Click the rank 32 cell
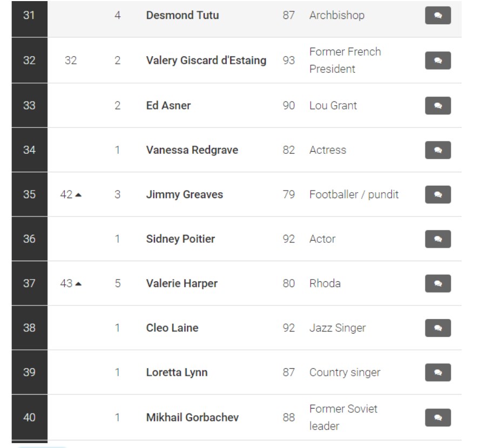480x448 pixels. [29, 60]
